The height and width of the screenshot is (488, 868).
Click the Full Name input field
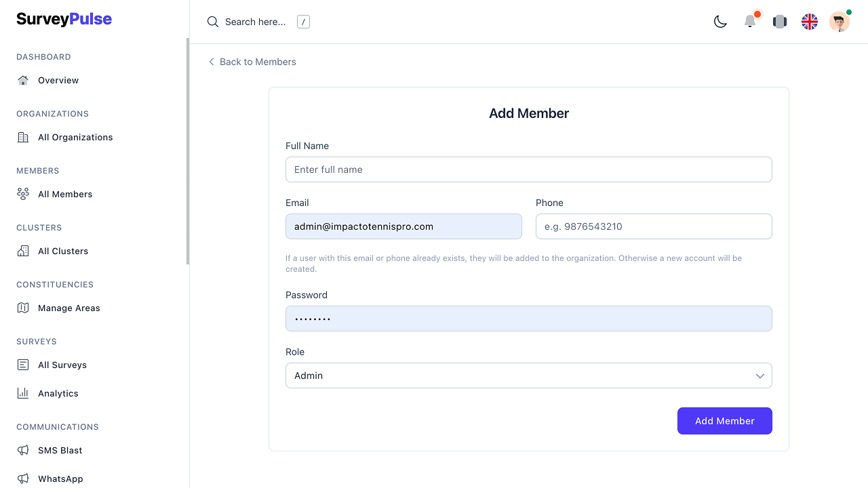(x=528, y=169)
